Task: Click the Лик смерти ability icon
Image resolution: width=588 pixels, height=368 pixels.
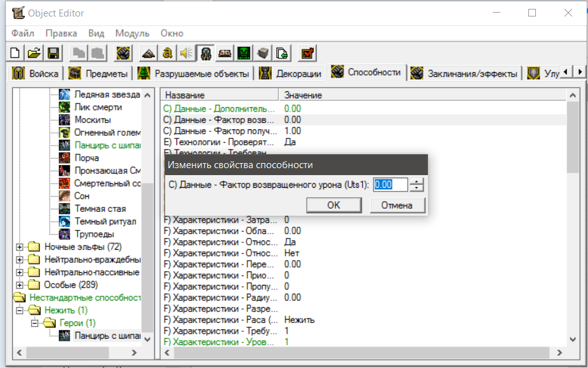Action: [x=65, y=107]
